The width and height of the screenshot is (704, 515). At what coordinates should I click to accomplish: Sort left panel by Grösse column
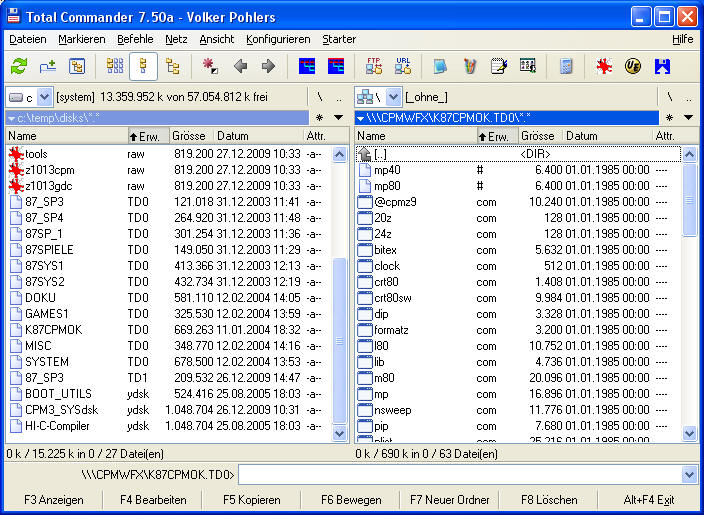pyautogui.click(x=192, y=136)
